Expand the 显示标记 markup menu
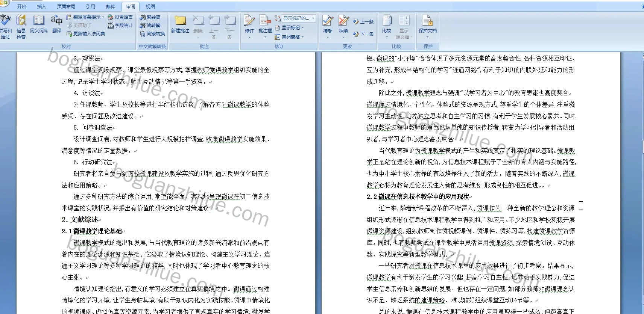Screen dimensions: 644x314 [289, 28]
